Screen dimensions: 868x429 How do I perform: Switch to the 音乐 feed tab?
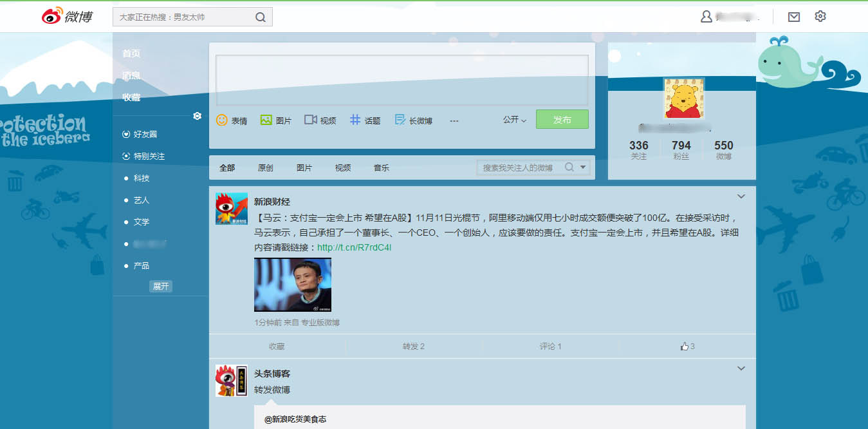[x=381, y=167]
